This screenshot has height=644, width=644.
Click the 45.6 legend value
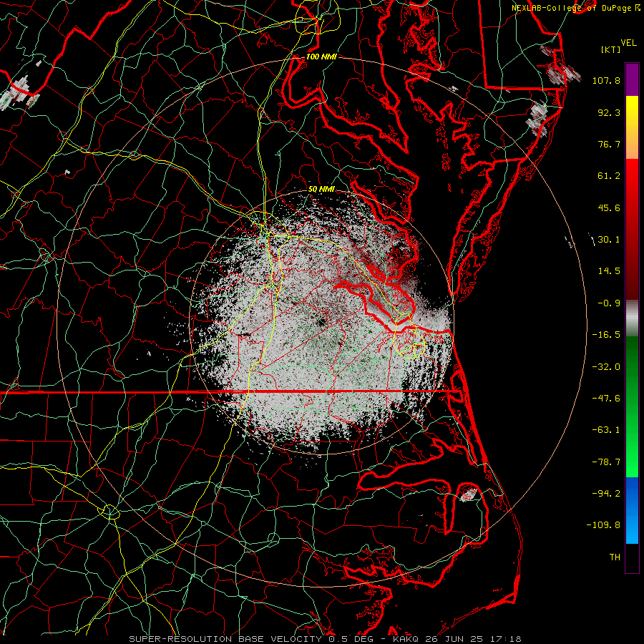point(609,208)
